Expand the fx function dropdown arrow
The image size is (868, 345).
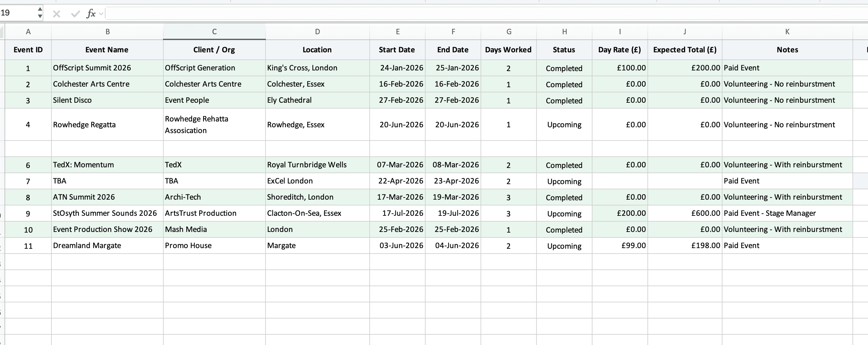(x=101, y=14)
